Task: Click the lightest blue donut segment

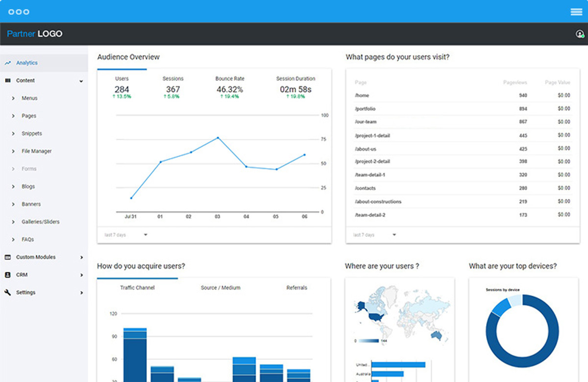Action: (514, 300)
